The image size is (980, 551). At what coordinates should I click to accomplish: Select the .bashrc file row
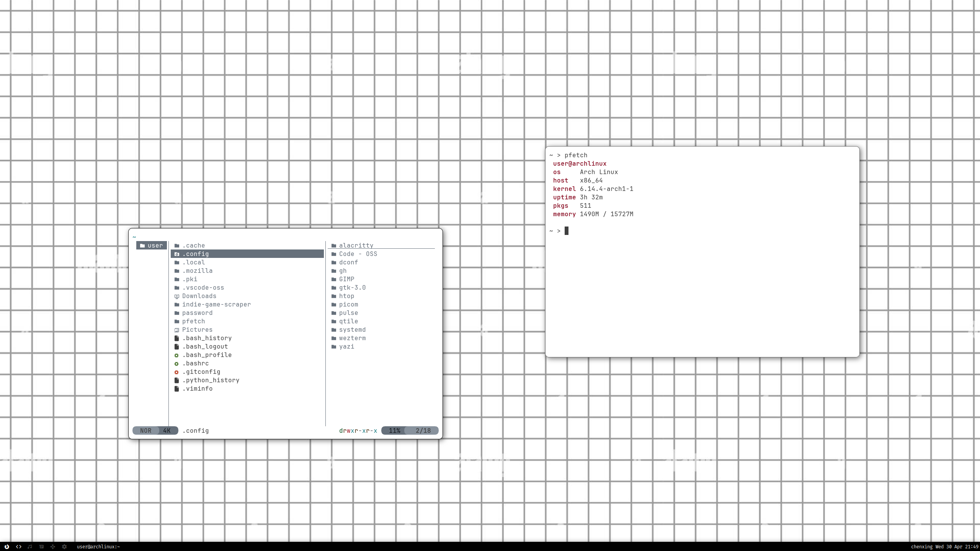(247, 364)
